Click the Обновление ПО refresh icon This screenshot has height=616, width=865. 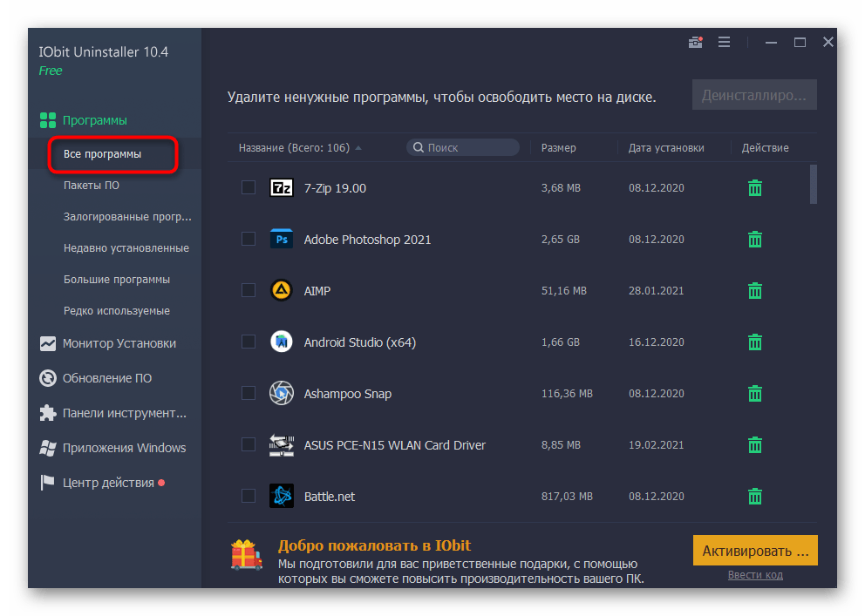click(x=48, y=378)
